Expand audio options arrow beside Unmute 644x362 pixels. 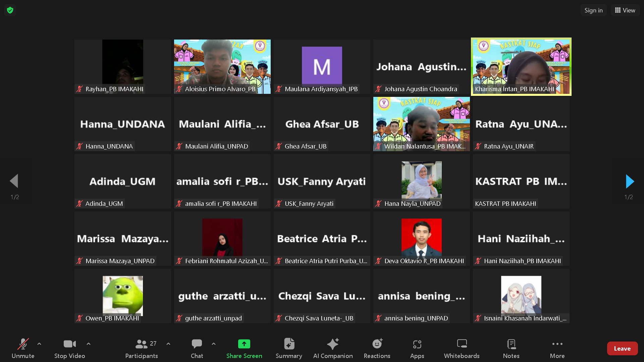39,344
